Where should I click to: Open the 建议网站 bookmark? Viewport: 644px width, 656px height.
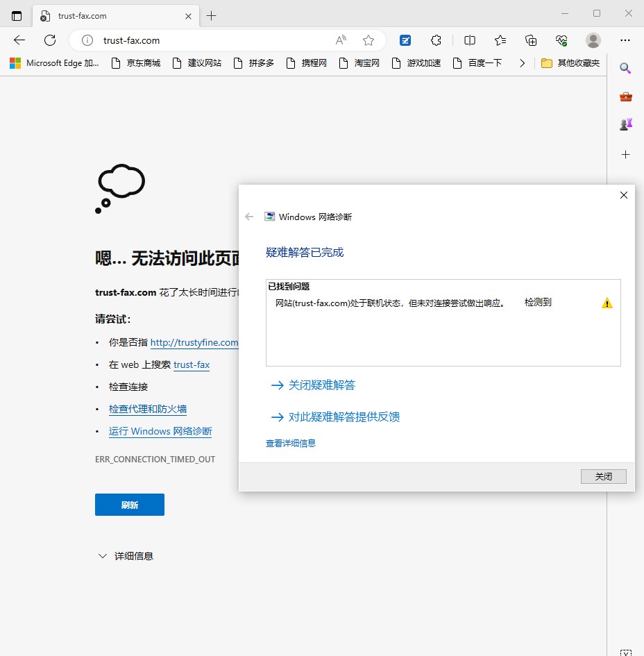(197, 62)
